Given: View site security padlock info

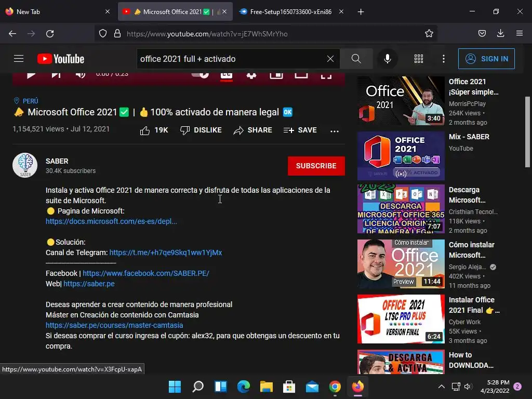Looking at the screenshot, I should point(117,34).
